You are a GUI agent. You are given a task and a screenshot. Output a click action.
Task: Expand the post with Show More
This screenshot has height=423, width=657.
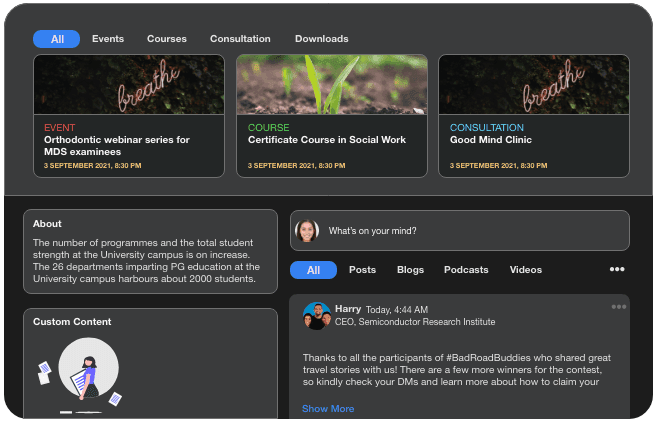click(x=328, y=409)
